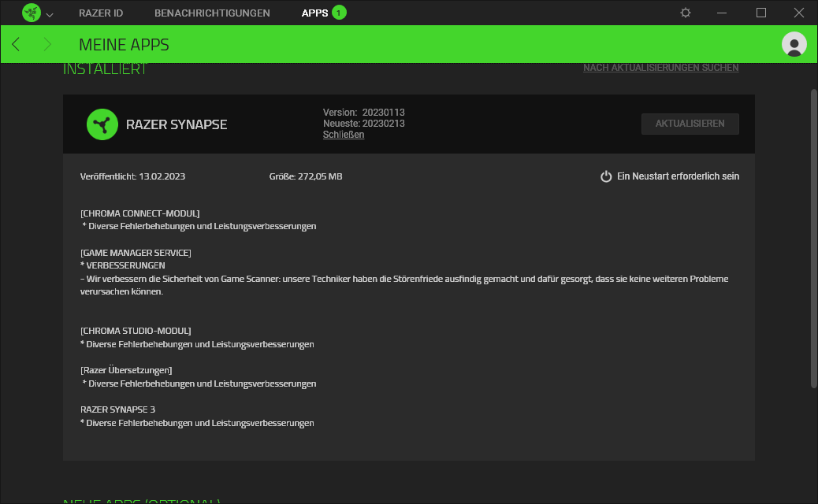Screen dimensions: 818x504
Task: Switch to BENACHRICHTIGUNGEN tab
Action: 212,13
